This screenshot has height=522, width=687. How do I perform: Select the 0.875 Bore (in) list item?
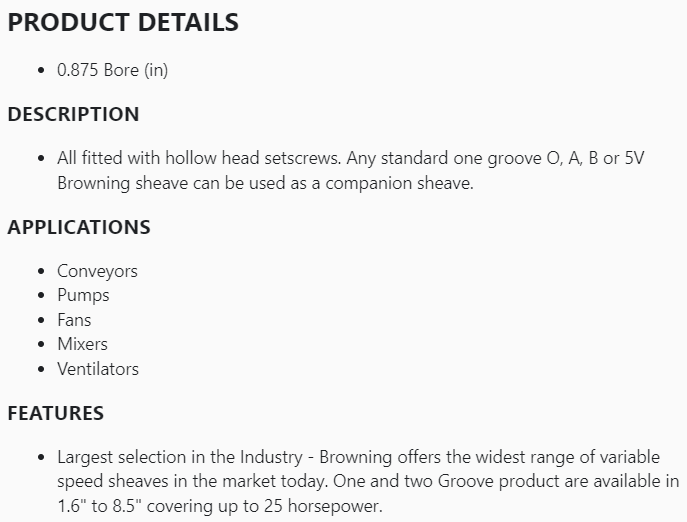pyautogui.click(x=118, y=71)
